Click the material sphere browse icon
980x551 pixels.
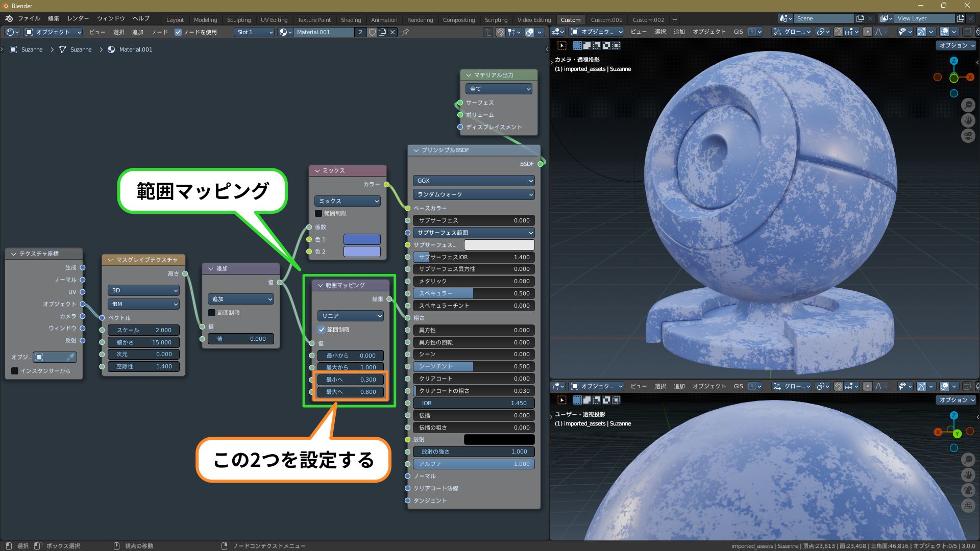pos(285,32)
